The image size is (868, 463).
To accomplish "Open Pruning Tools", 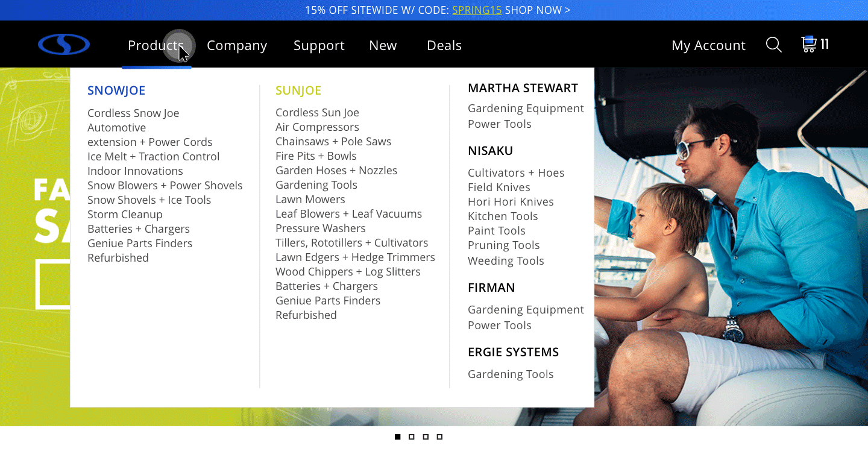I will (504, 245).
